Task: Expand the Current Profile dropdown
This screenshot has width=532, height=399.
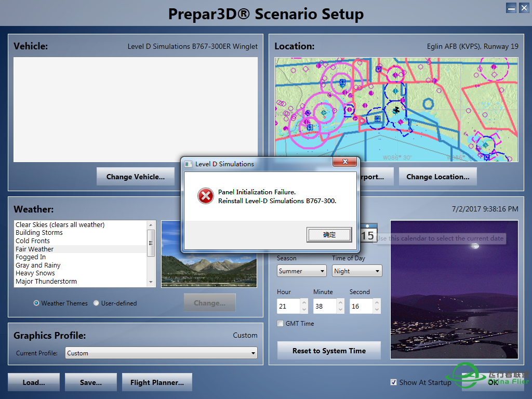Action: pos(162,353)
